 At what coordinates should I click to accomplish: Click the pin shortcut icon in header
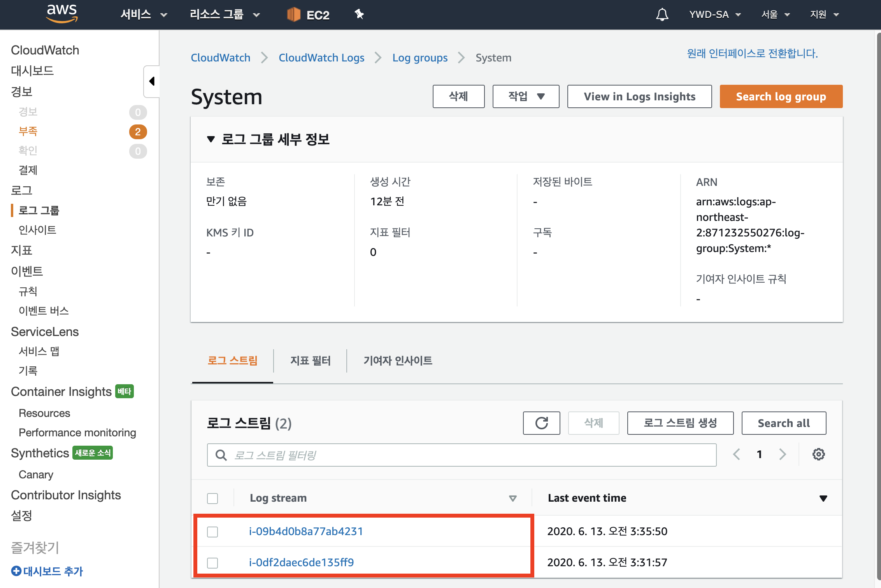point(359,14)
